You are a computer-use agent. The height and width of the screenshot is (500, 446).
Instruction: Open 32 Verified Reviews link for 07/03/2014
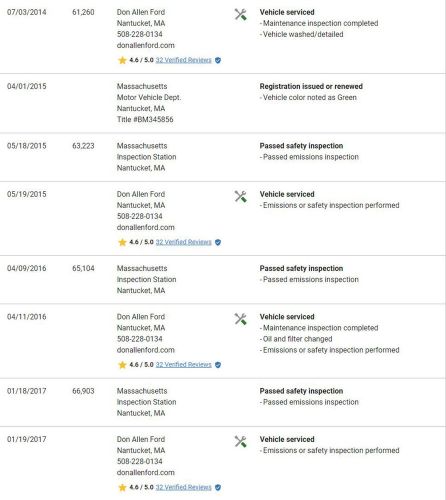coord(184,60)
